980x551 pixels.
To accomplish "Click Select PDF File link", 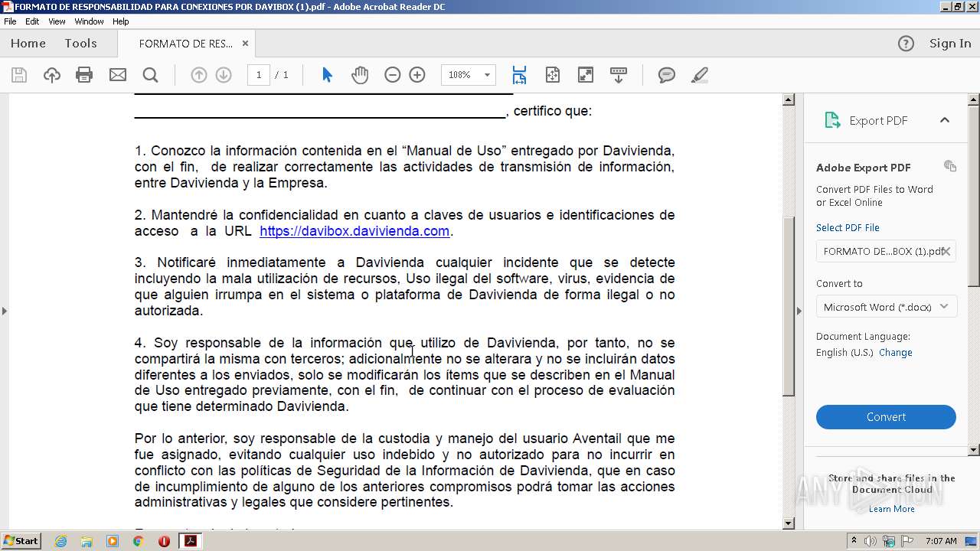I will (848, 228).
